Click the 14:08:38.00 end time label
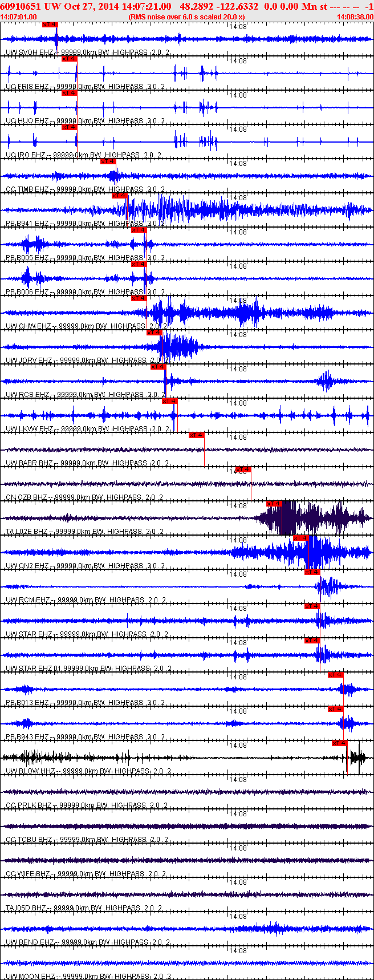 coord(355,17)
